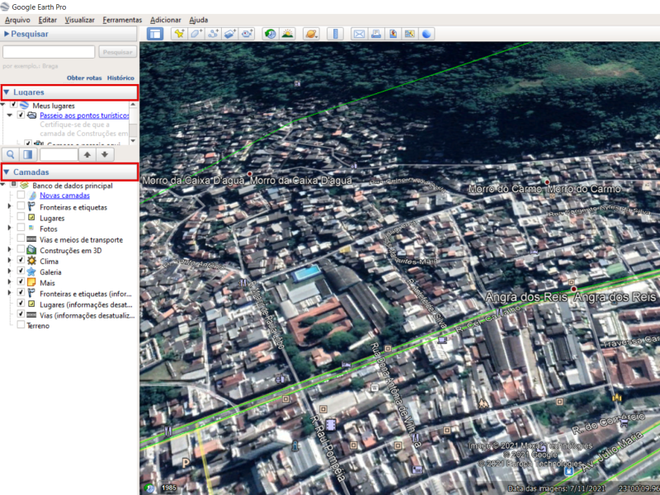Click the email envelope icon
This screenshot has width=660, height=495.
point(359,34)
